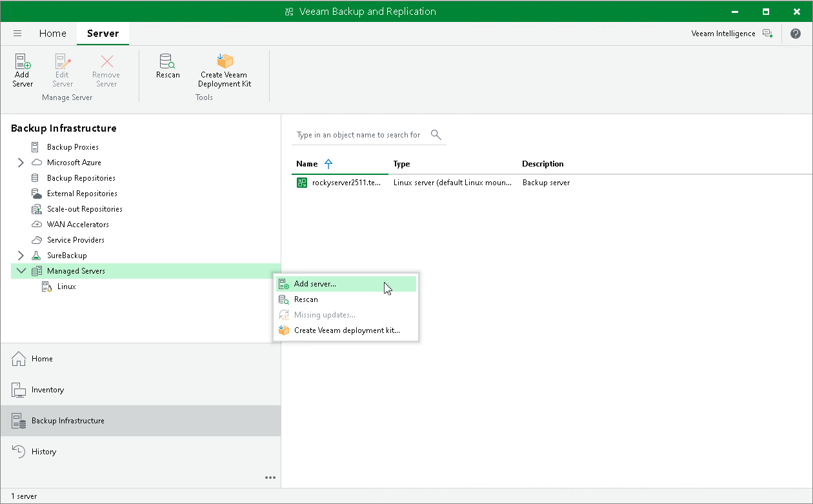
Task: Open the History view
Action: click(44, 452)
